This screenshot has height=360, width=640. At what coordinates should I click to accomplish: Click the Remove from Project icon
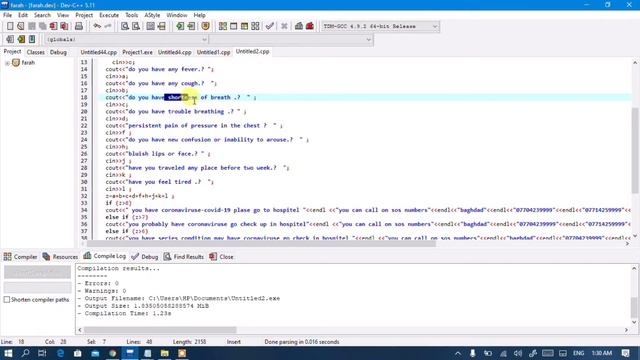(x=191, y=26)
